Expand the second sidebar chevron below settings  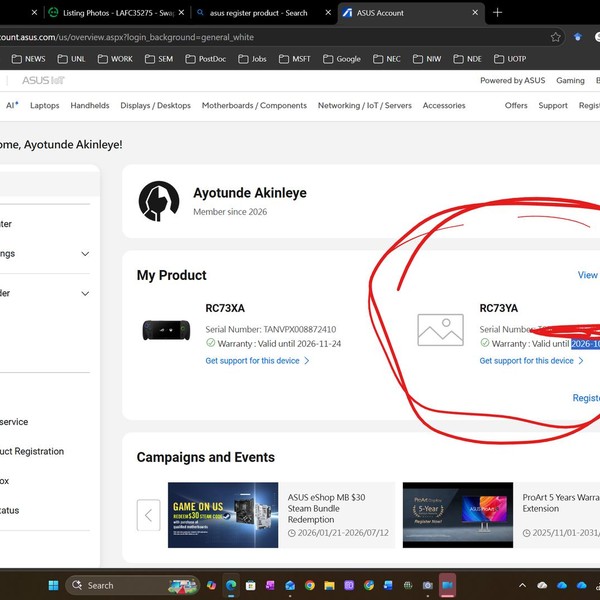pyautogui.click(x=85, y=293)
